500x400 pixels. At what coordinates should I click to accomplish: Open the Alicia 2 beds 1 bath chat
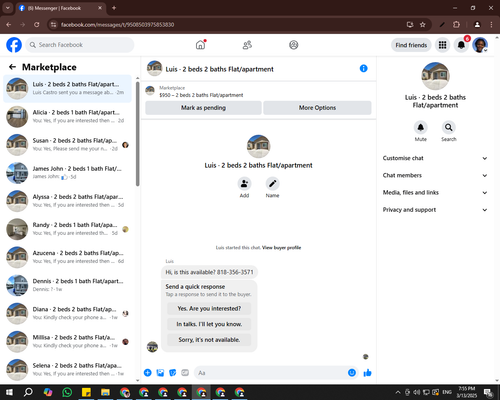tap(67, 116)
